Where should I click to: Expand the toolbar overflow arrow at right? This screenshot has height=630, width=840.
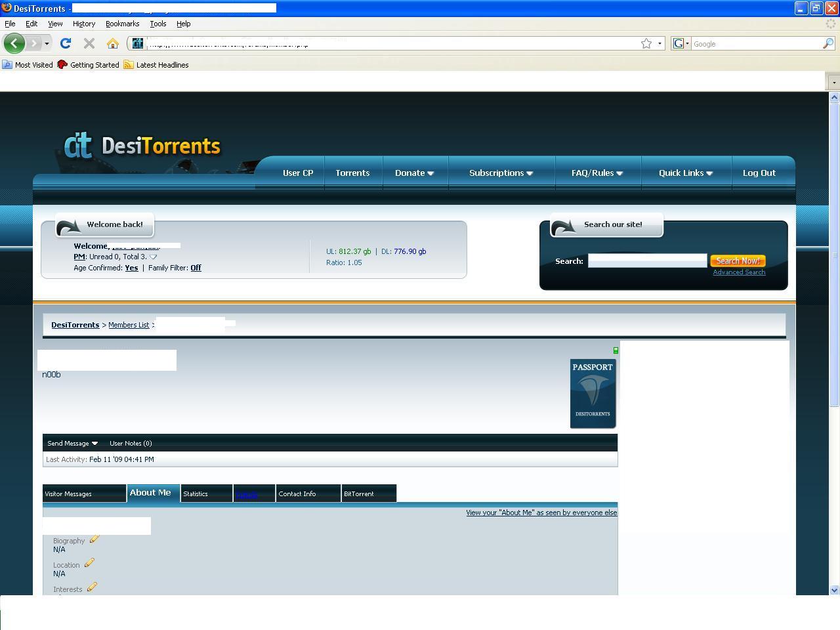[x=833, y=82]
